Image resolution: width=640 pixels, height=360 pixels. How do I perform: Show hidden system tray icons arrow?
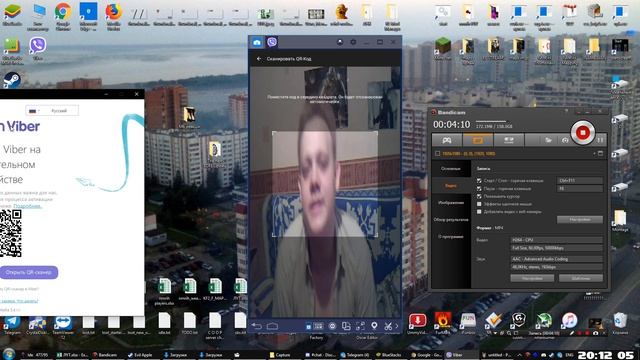coord(520,355)
